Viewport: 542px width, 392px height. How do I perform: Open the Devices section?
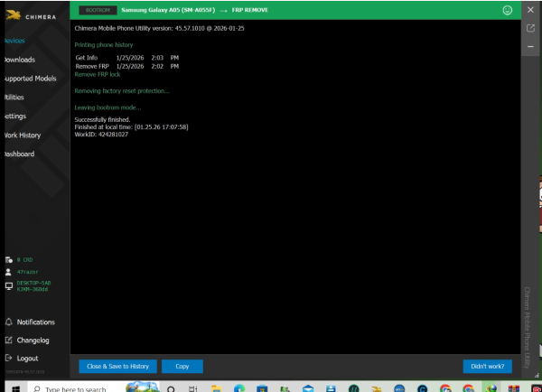pos(14,41)
